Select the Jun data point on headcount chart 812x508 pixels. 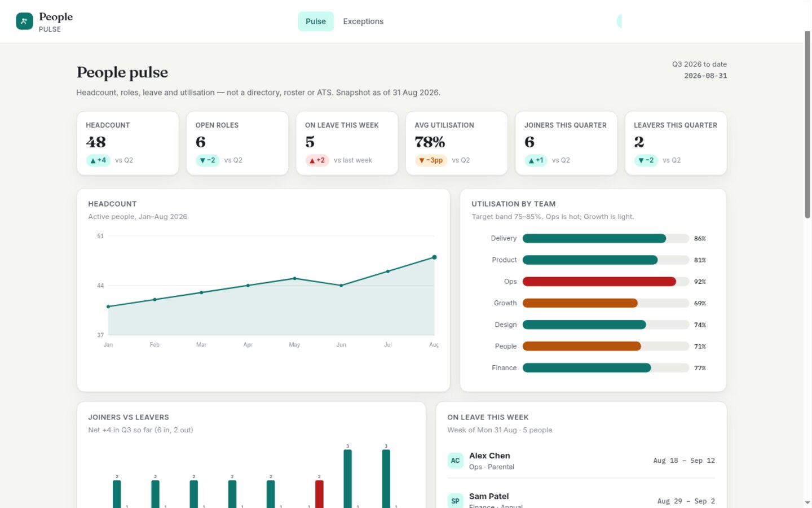pos(341,286)
